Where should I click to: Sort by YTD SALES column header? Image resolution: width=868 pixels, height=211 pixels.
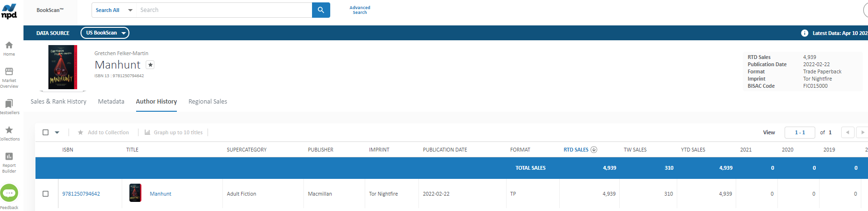coord(693,150)
